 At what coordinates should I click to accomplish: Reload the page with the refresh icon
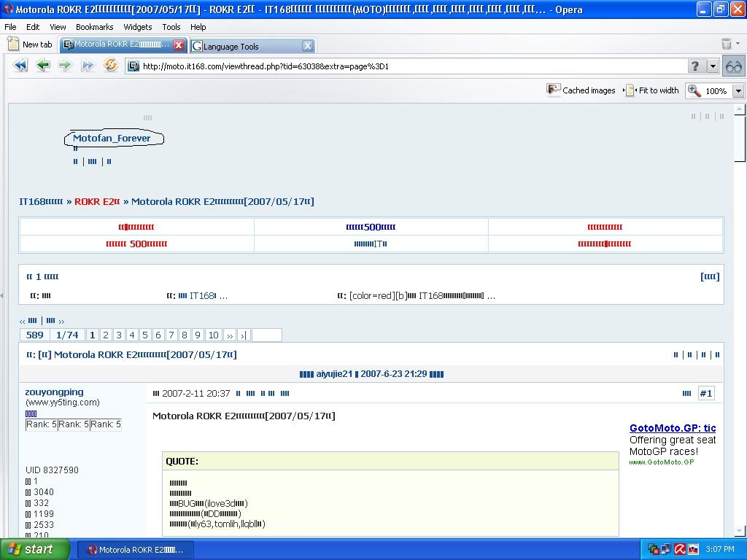pyautogui.click(x=111, y=65)
